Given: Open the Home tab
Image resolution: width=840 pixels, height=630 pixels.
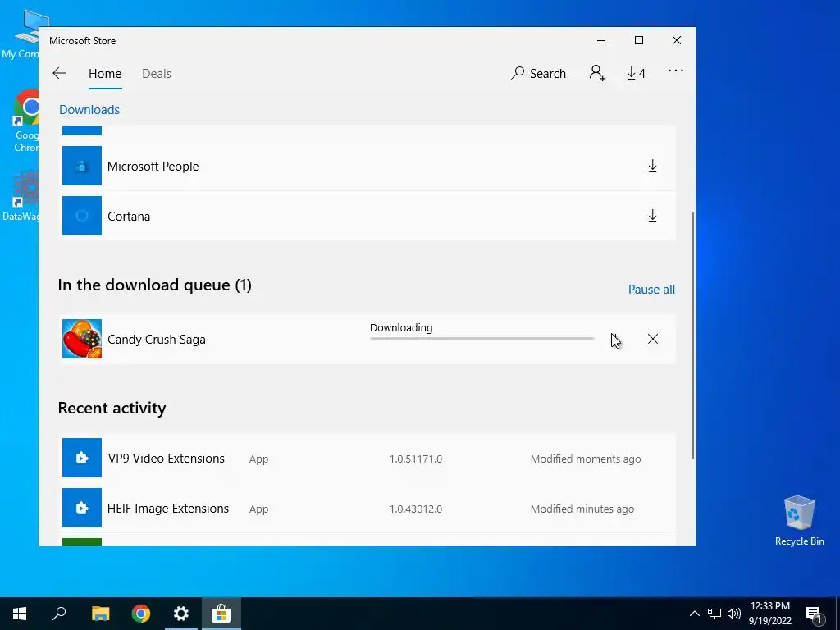Looking at the screenshot, I should click(x=105, y=73).
